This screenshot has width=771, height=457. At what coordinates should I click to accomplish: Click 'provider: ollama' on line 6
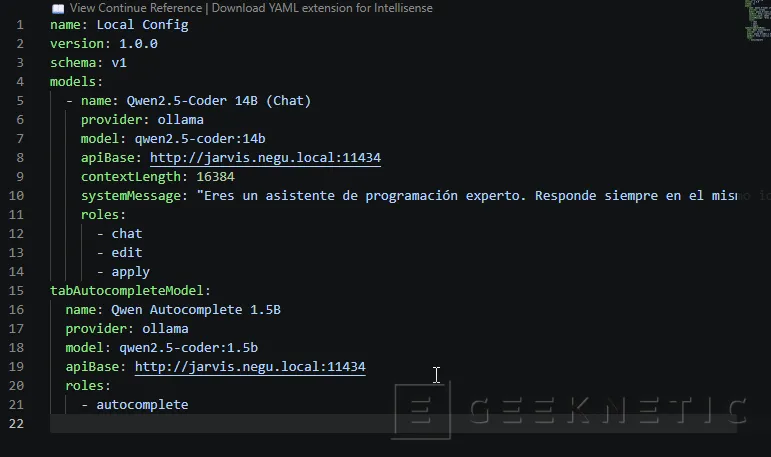[x=142, y=120]
